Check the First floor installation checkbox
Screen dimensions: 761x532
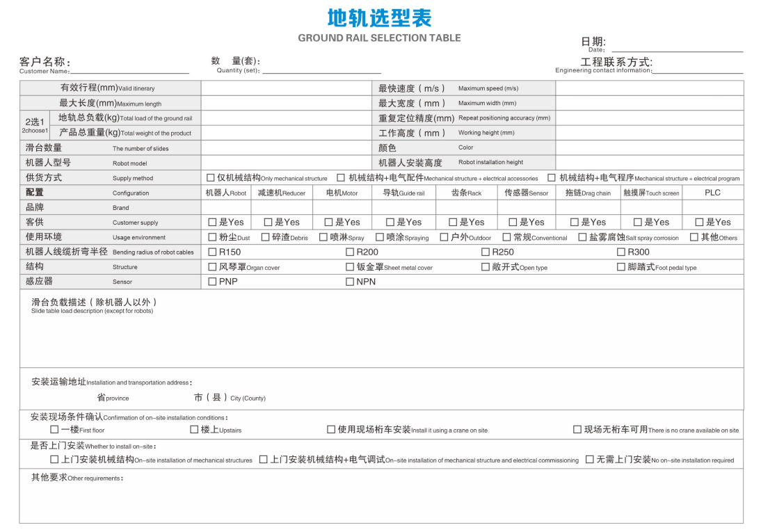point(54,430)
